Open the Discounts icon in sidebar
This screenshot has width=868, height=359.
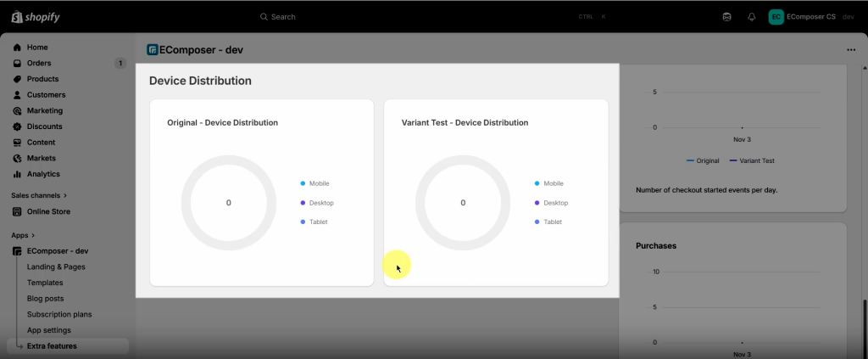pos(17,126)
